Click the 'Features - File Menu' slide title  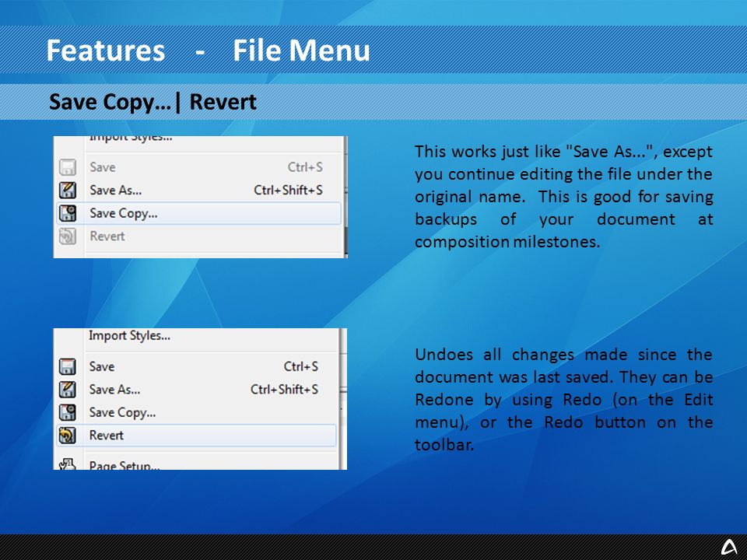(209, 51)
